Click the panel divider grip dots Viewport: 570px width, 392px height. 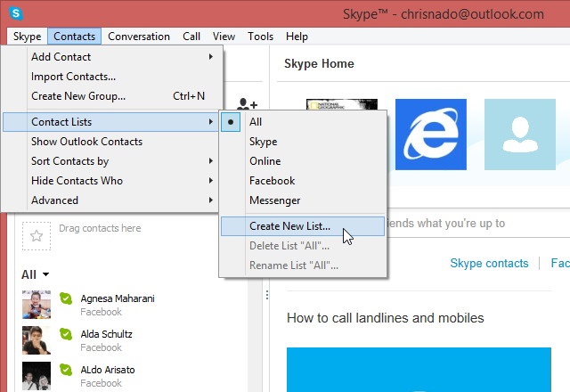tap(267, 295)
